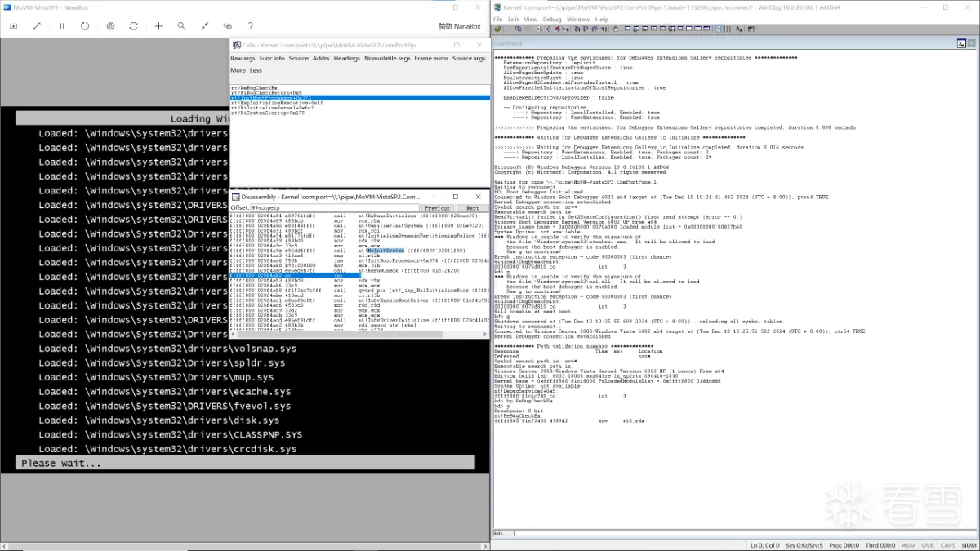Open NanaBox virtual machine settings gear
This screenshot has width=980, height=551.
(110, 26)
